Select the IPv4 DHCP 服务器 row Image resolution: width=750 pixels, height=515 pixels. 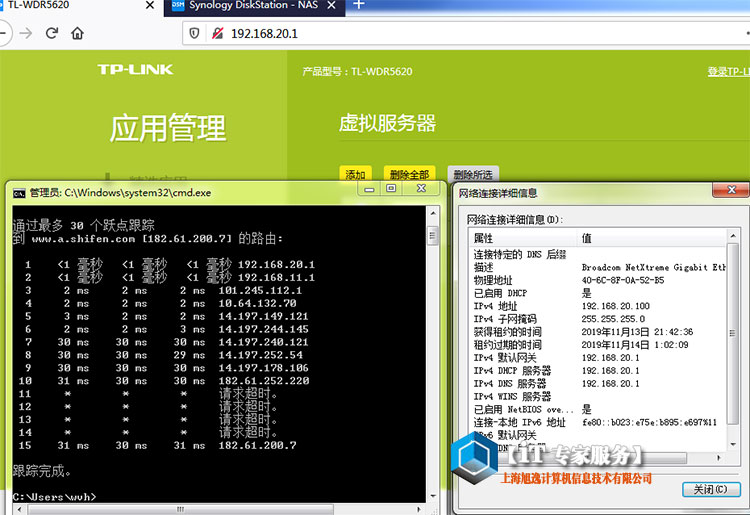point(597,371)
